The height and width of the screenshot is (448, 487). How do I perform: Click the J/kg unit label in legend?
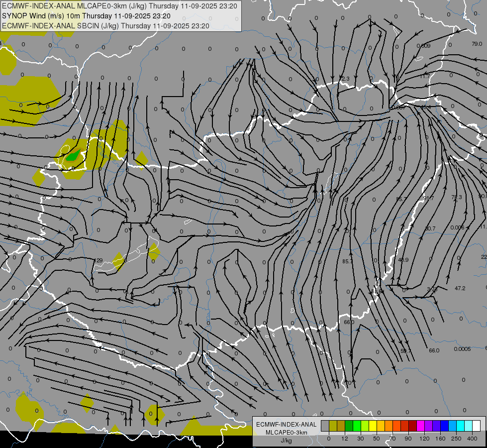point(287,441)
